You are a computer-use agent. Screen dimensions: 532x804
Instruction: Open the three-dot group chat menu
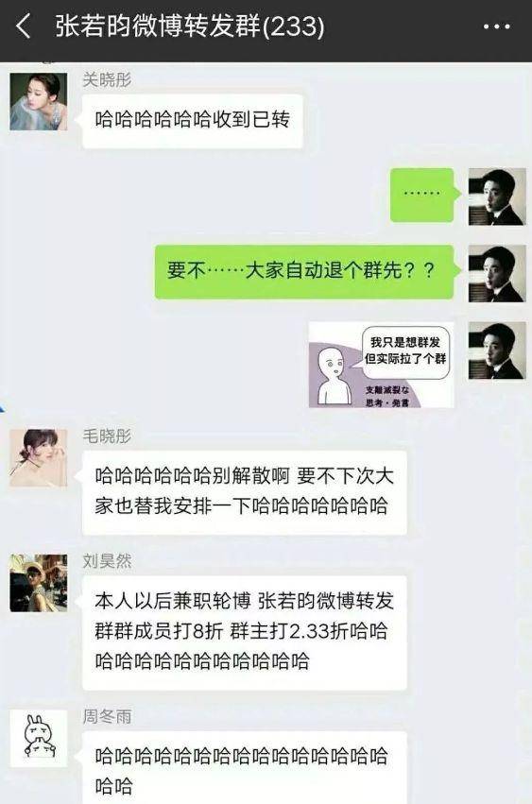pyautogui.click(x=497, y=26)
